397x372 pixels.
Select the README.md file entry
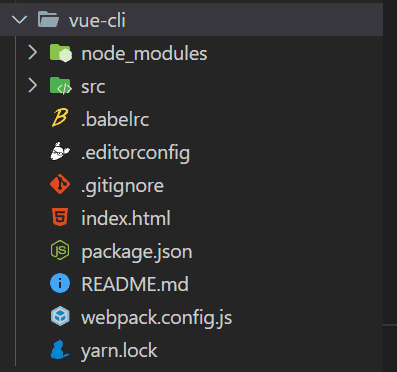[191, 284]
